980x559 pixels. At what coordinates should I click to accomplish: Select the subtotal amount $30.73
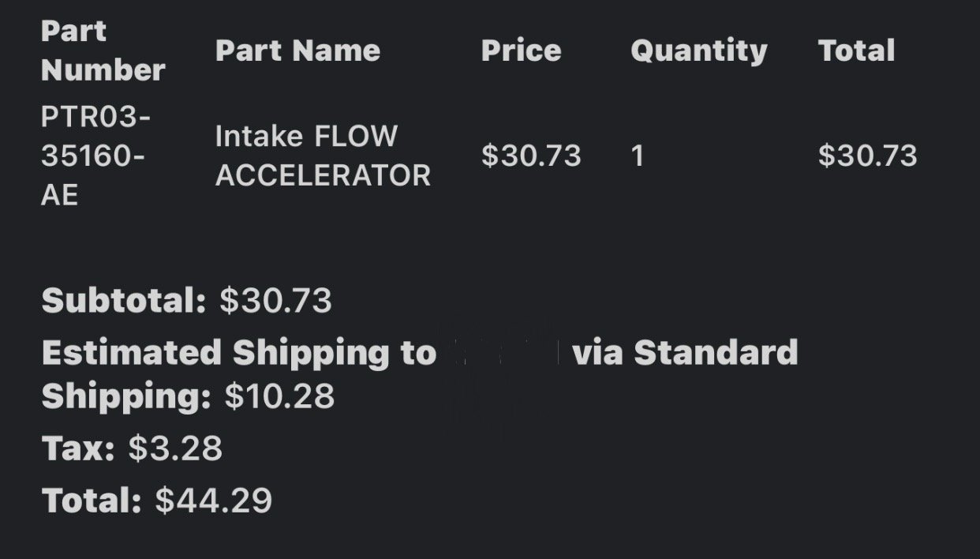(276, 301)
